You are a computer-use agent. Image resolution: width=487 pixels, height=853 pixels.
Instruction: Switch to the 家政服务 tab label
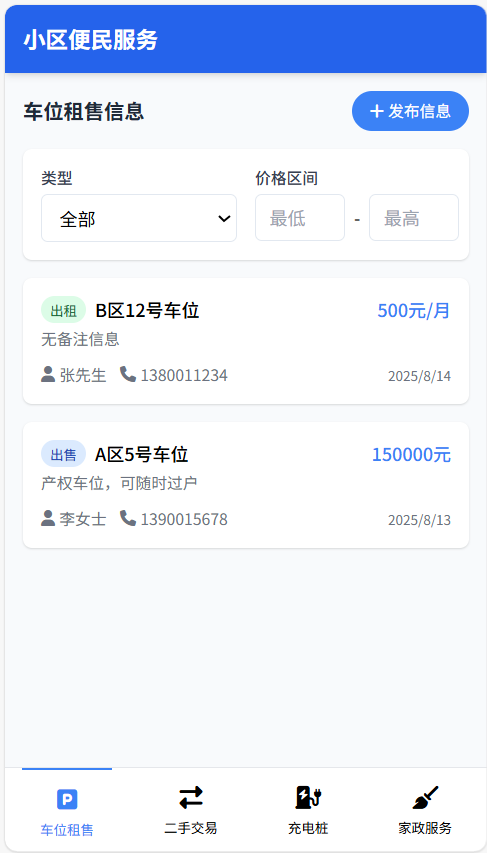pos(425,828)
